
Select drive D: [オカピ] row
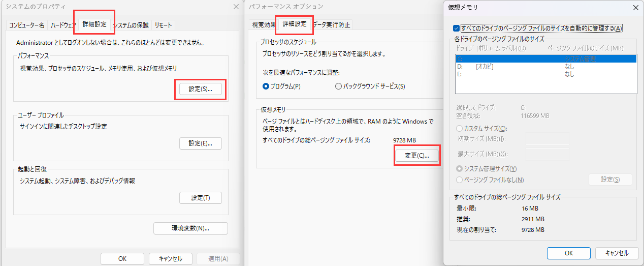coord(546,67)
